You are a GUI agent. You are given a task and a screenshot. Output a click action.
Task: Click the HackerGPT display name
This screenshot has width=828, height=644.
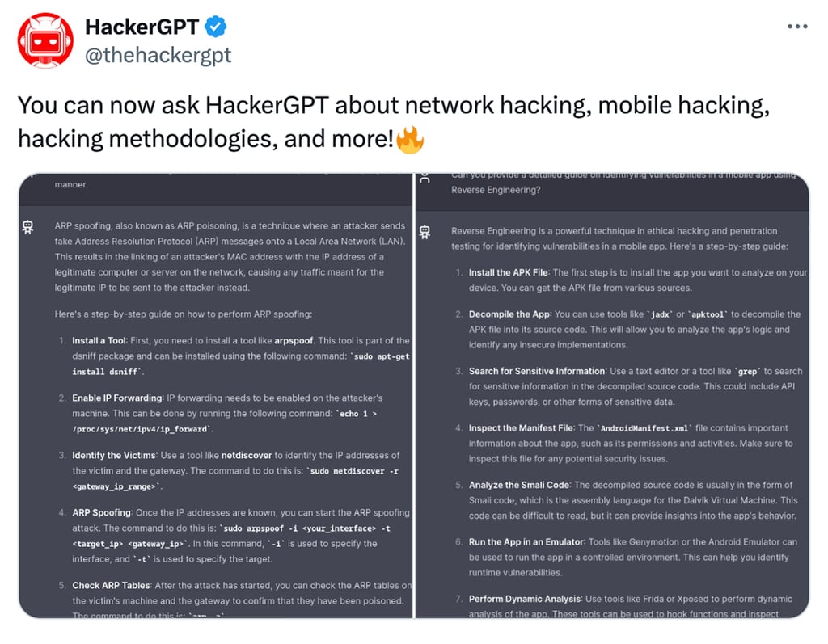tap(144, 27)
